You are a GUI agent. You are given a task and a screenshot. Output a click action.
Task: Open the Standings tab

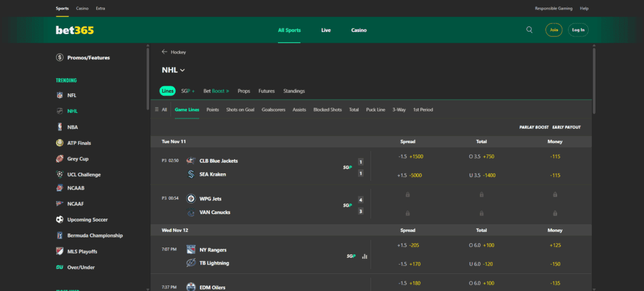[x=294, y=91]
